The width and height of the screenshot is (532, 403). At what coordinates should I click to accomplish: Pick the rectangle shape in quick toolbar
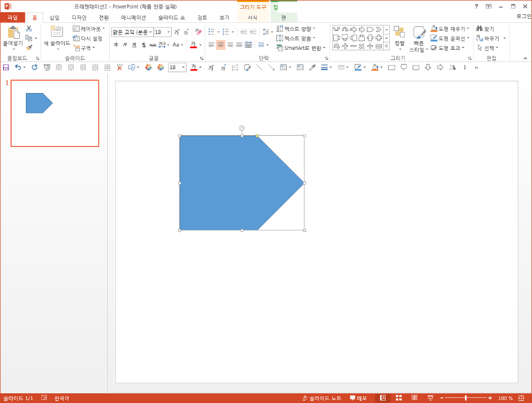pyautogui.click(x=392, y=68)
